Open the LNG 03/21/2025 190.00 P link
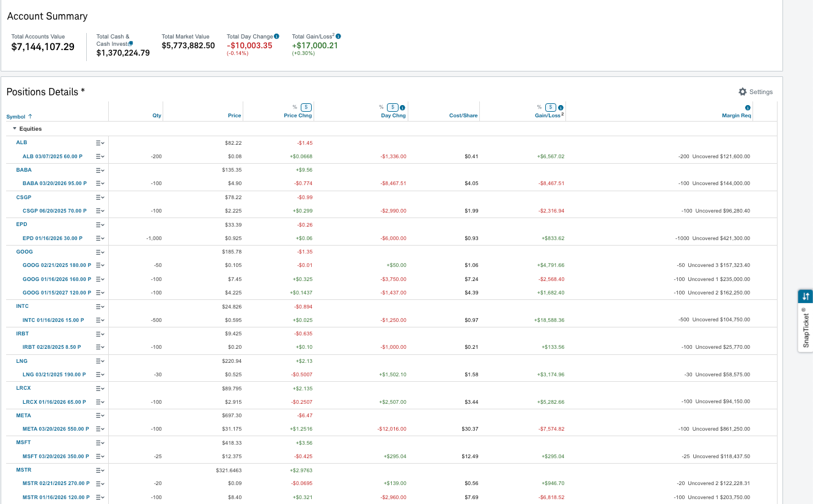 pyautogui.click(x=54, y=374)
